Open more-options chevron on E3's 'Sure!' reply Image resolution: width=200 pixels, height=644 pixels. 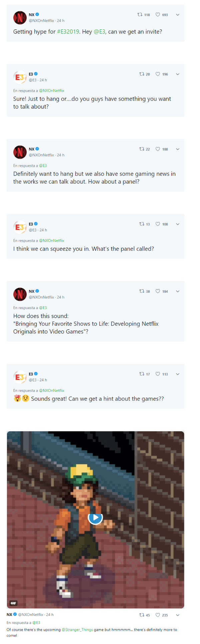178,74
